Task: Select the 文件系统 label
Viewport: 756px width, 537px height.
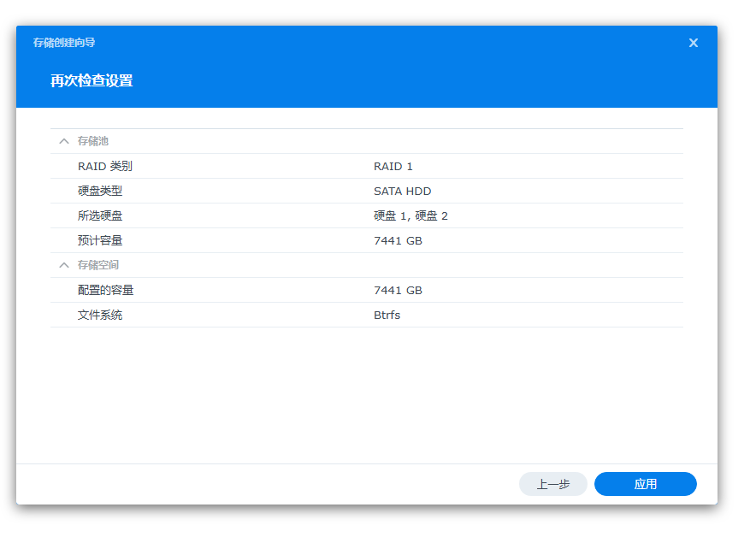Action: tap(99, 316)
